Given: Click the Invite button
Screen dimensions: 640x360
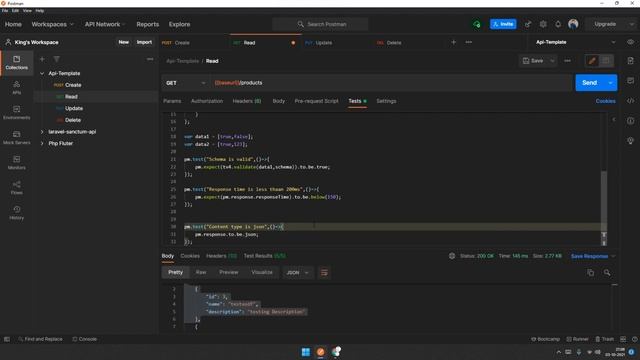Looking at the screenshot, I should pyautogui.click(x=503, y=24).
